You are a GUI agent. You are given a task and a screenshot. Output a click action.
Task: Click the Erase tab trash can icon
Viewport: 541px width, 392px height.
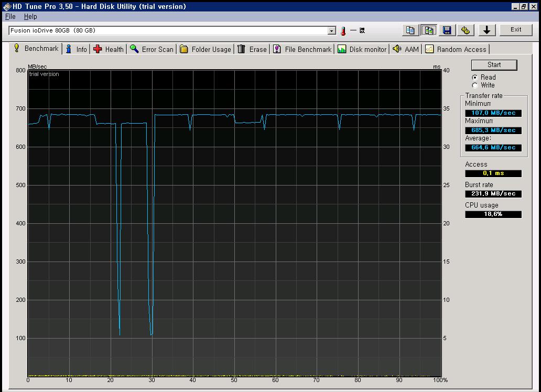(242, 49)
